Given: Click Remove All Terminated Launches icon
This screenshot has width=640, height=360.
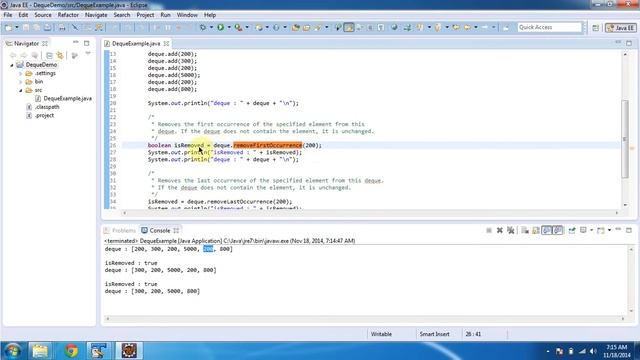Looking at the screenshot, I should tap(510, 231).
